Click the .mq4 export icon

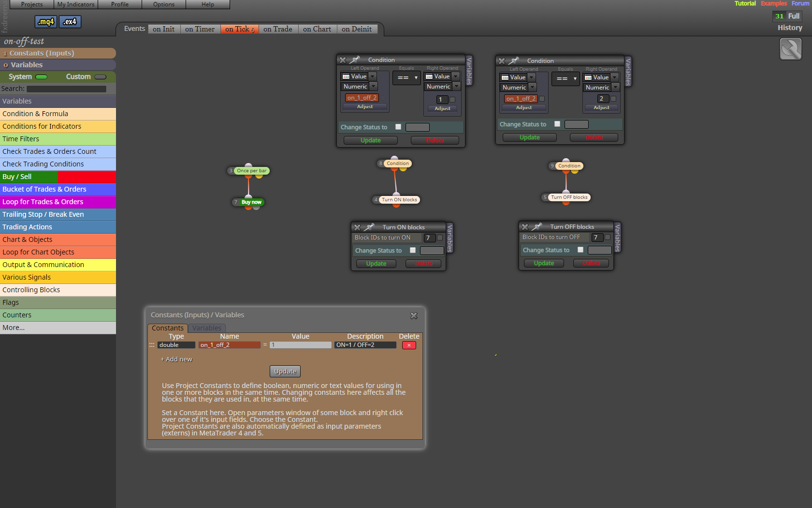tap(46, 22)
